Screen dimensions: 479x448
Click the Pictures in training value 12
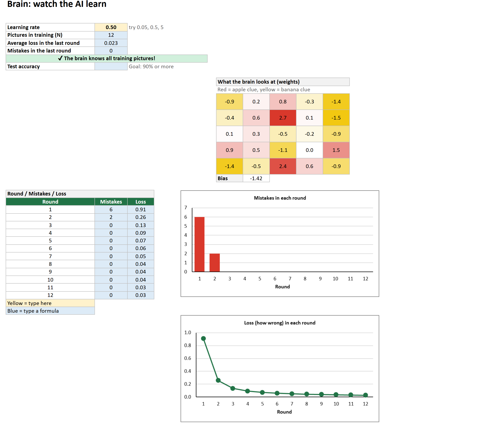tap(111, 35)
